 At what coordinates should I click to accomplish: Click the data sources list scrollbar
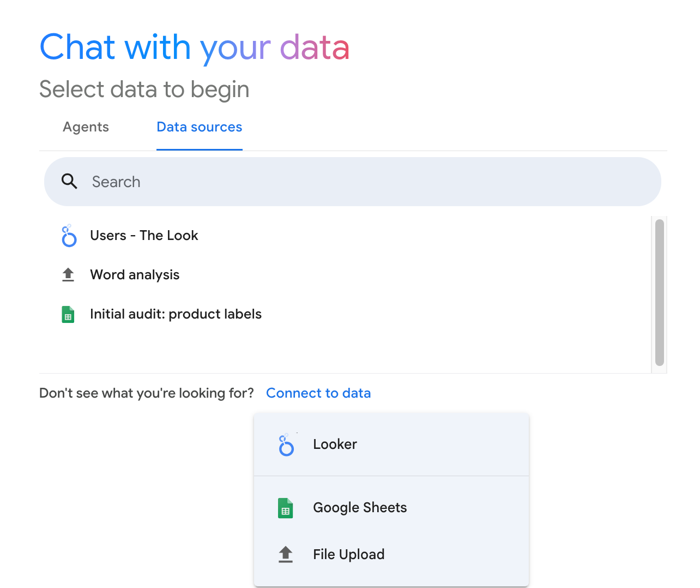660,292
